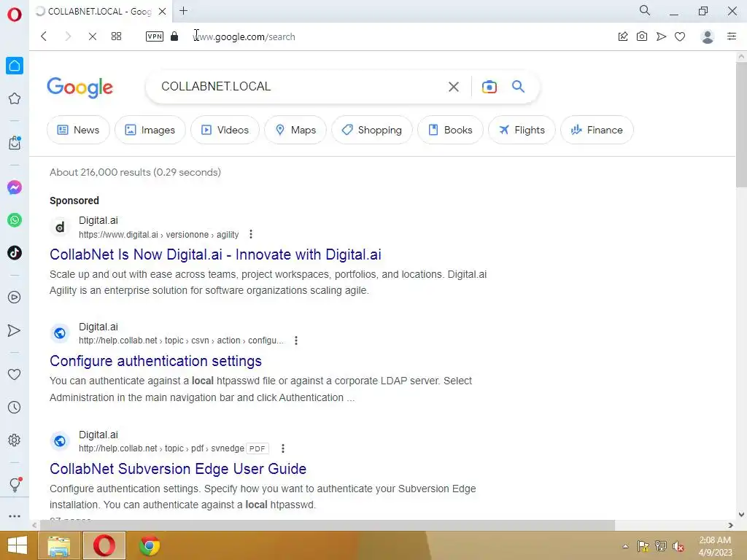The image size is (747, 560).
Task: Open the bookmarks star in the sidebar
Action: [x=15, y=98]
